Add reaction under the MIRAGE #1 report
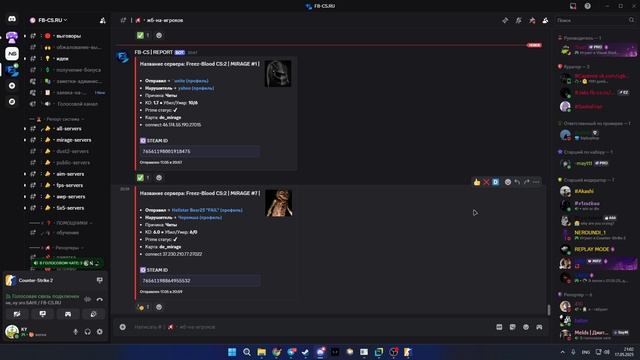The height and width of the screenshot is (360, 640). 159,178
